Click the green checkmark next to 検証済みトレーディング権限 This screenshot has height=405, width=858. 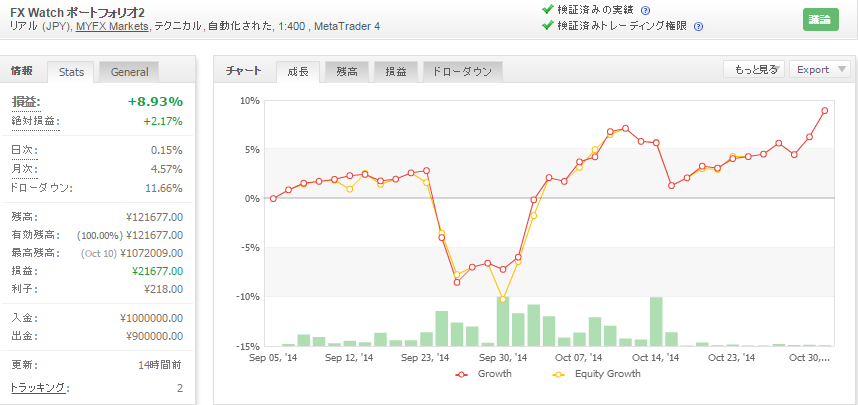547,25
